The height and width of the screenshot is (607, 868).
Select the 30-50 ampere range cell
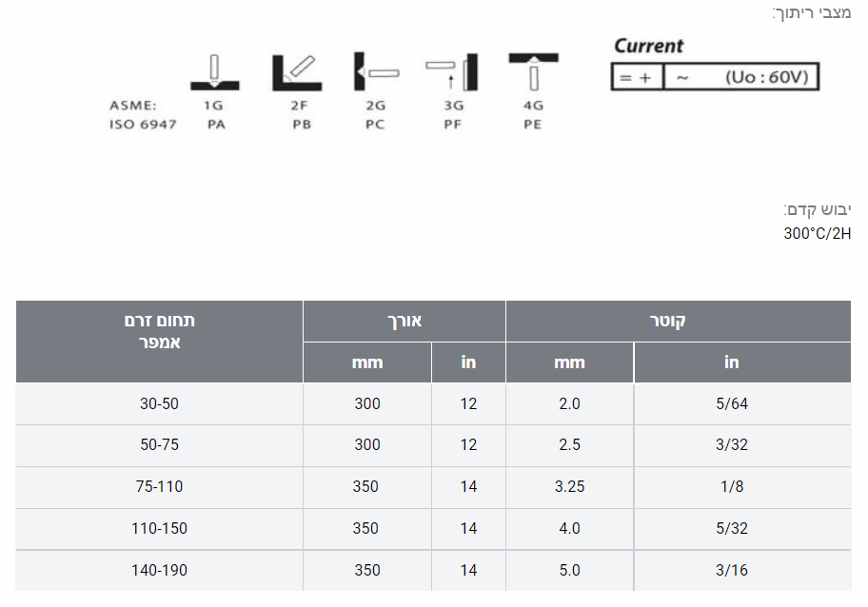(x=159, y=403)
